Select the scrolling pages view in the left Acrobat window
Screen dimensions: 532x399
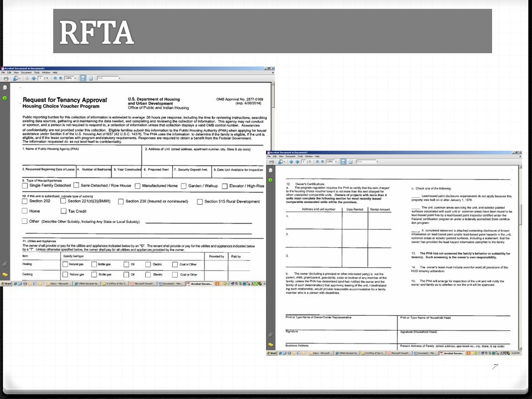click(x=83, y=78)
